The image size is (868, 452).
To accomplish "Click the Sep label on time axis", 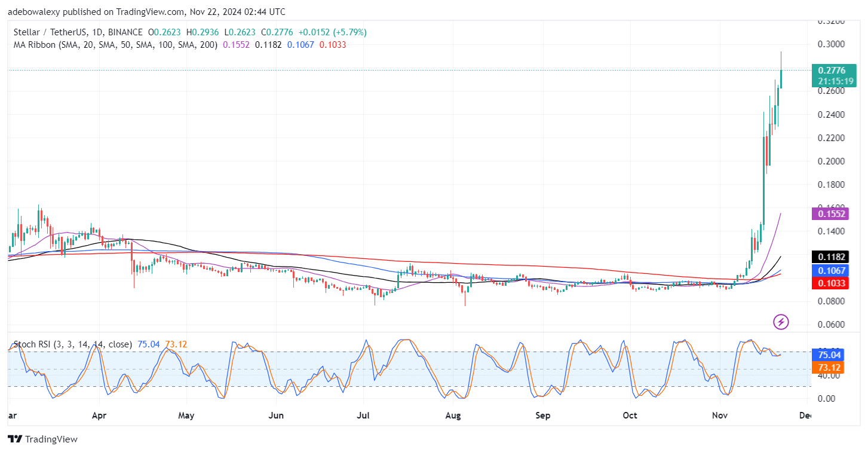I will pos(542,415).
